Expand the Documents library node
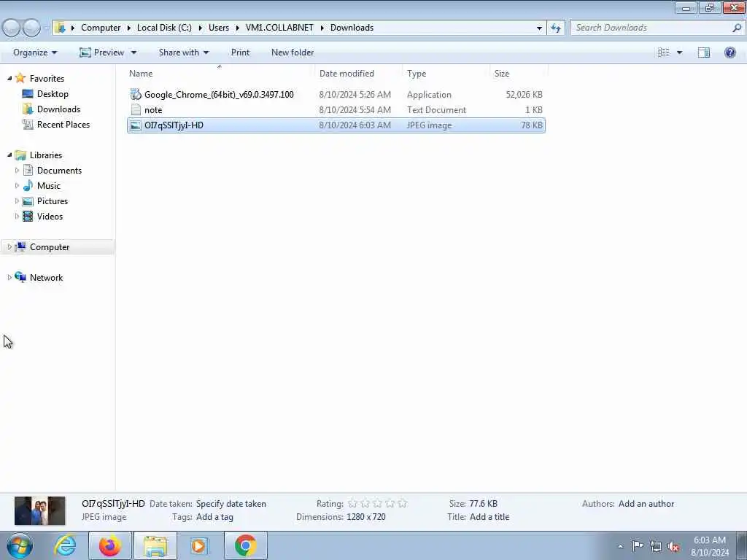The height and width of the screenshot is (560, 747). 18,170
